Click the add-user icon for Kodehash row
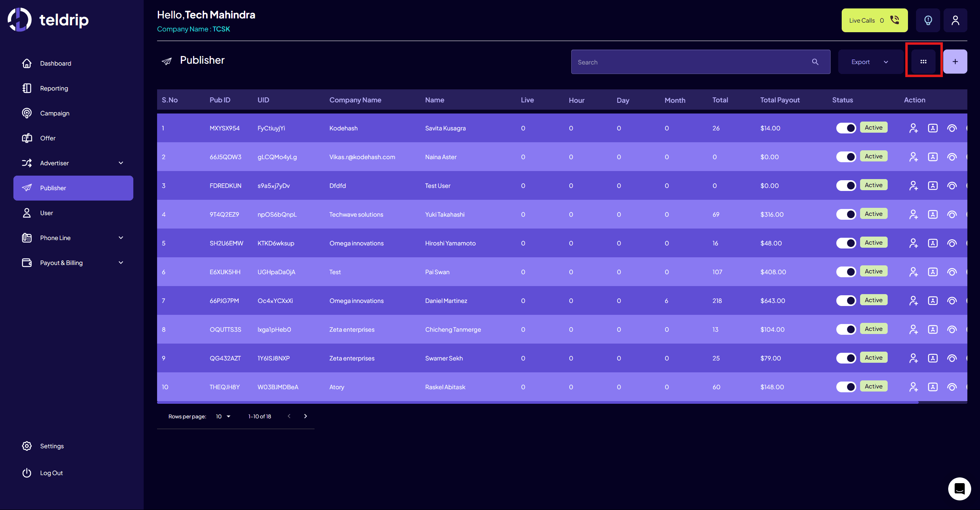The width and height of the screenshot is (980, 510). (x=914, y=128)
